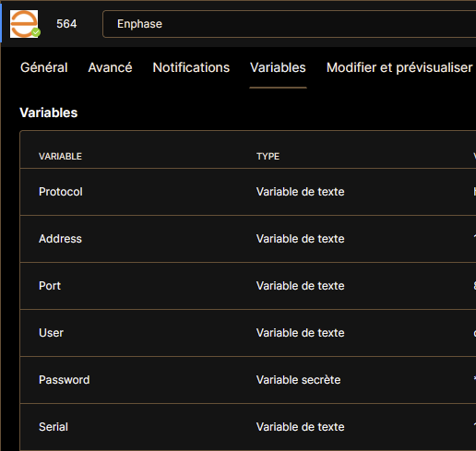
Task: Click Variable de texte type for Protocol
Action: tap(300, 192)
